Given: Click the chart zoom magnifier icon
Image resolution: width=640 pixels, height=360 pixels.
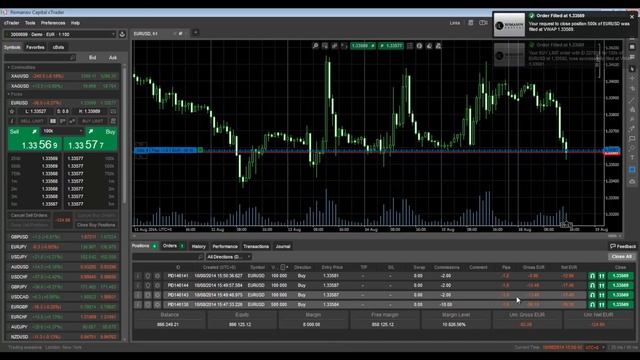Looking at the screenshot, I should [x=316, y=46].
